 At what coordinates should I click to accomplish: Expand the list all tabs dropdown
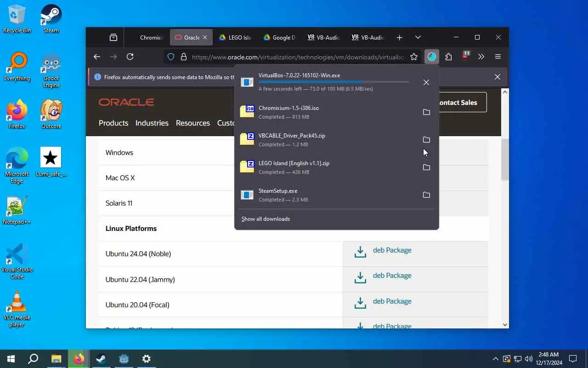coord(418,38)
